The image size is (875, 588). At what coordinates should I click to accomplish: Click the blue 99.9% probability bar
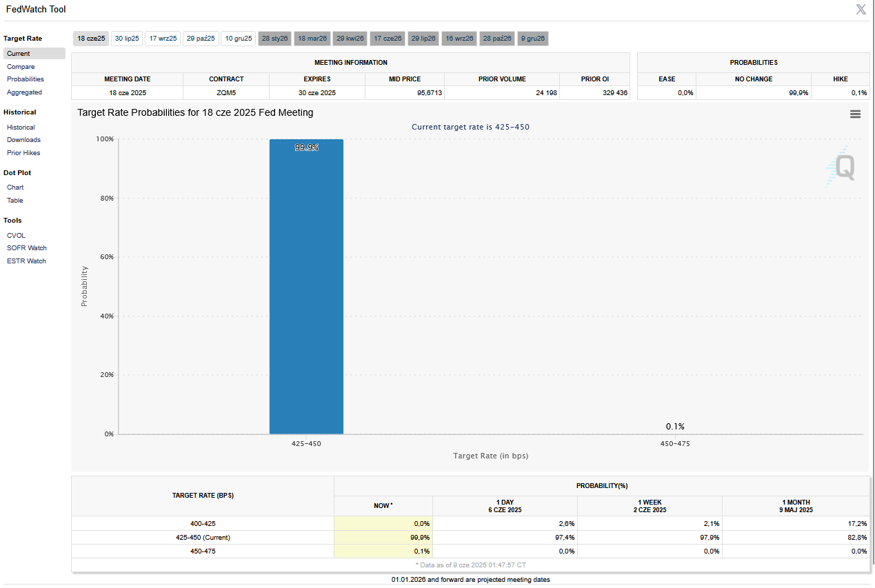coord(306,290)
